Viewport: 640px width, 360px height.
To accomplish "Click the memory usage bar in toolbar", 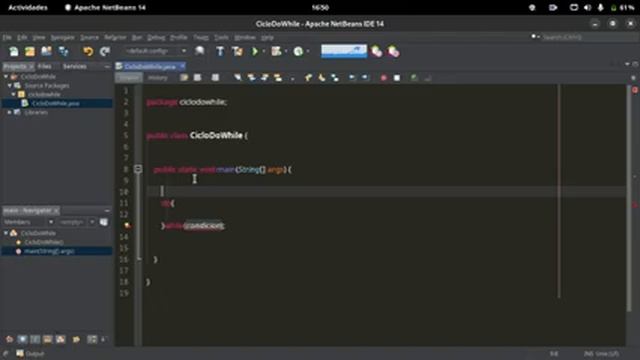I will [344, 51].
